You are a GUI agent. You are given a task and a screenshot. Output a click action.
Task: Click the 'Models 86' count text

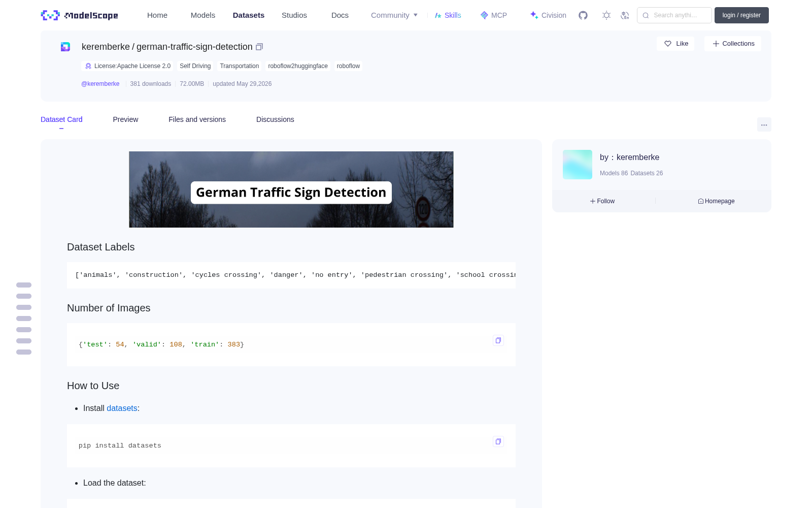[614, 173]
